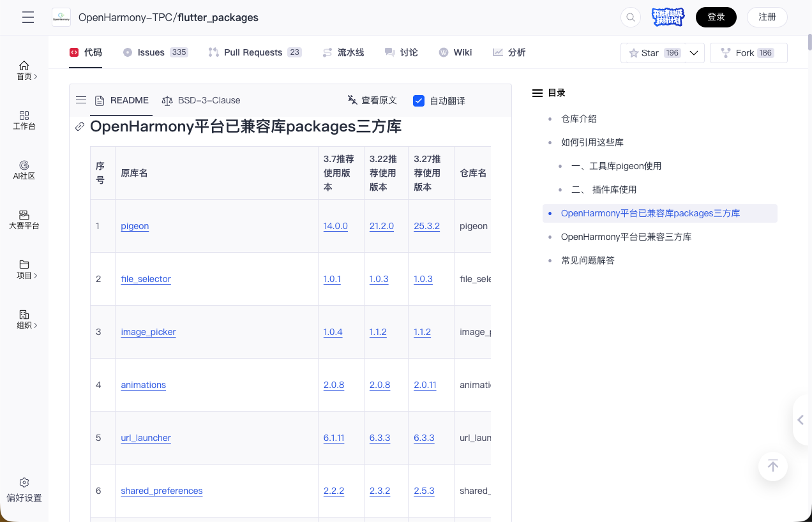Click the README outline hamburger icon
Image resolution: width=812 pixels, height=522 pixels.
(81, 100)
